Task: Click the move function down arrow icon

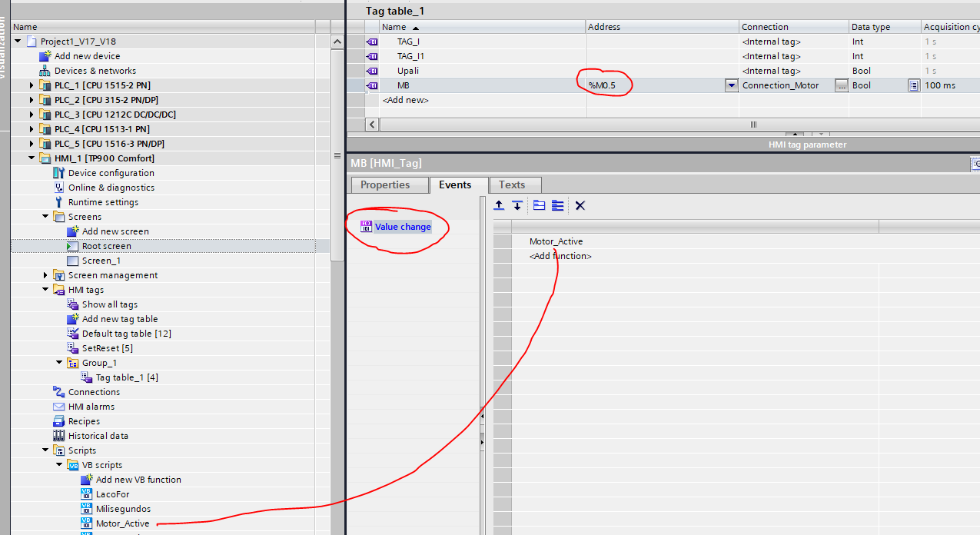Action: [x=517, y=205]
